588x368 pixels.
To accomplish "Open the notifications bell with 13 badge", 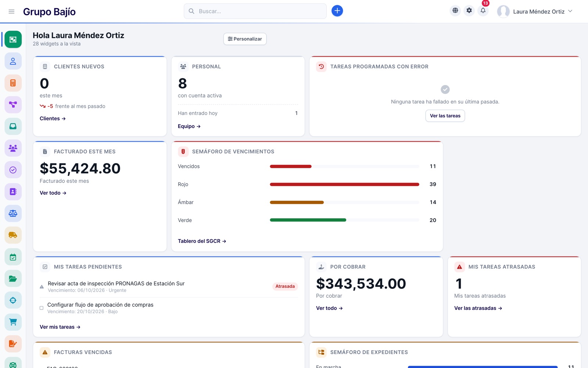I will pyautogui.click(x=483, y=11).
